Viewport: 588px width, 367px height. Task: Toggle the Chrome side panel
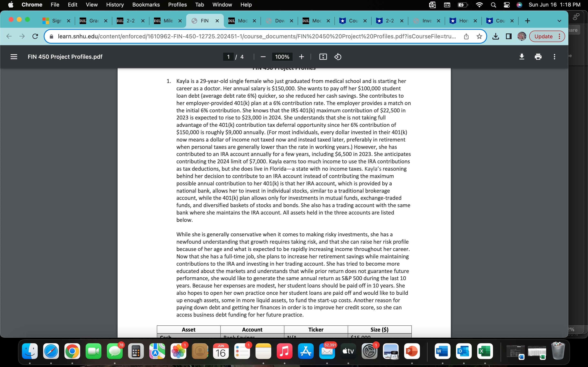click(x=509, y=36)
